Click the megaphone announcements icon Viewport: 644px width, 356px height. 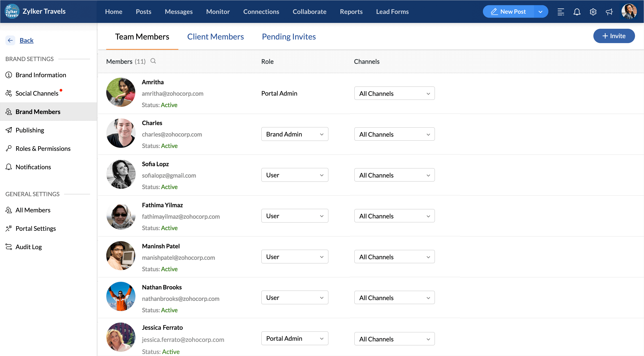pyautogui.click(x=609, y=12)
